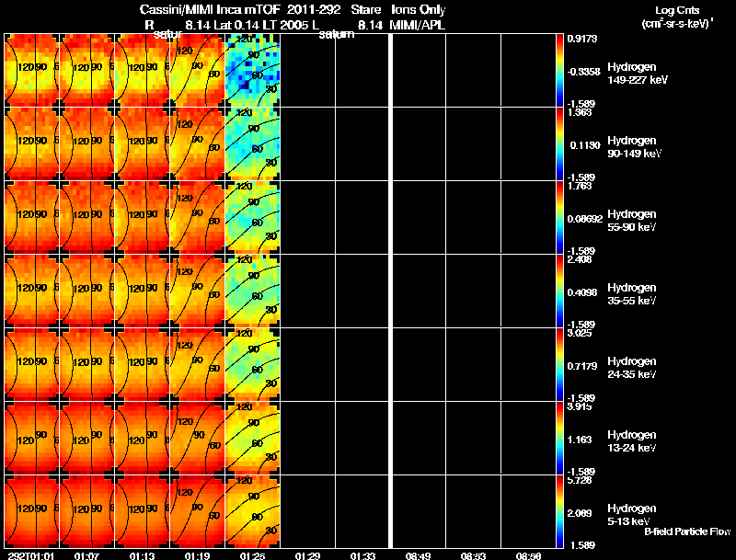
Task: Open the 55-90 keV image at 01:07
Action: point(87,217)
